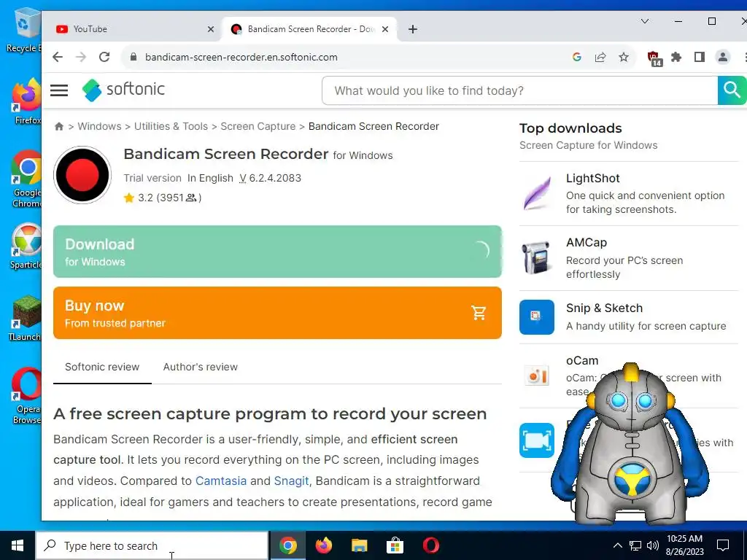Screen dimensions: 747x560
Task: Click the Bandicam red record app icon
Action: point(82,175)
